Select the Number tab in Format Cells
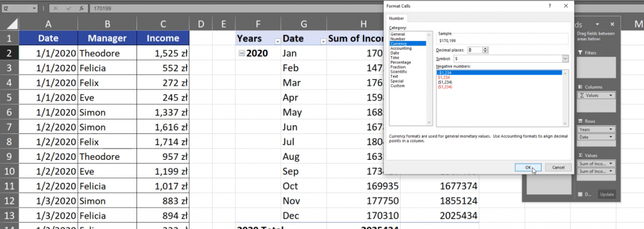Image resolution: width=644 pixels, height=229 pixels. (397, 18)
